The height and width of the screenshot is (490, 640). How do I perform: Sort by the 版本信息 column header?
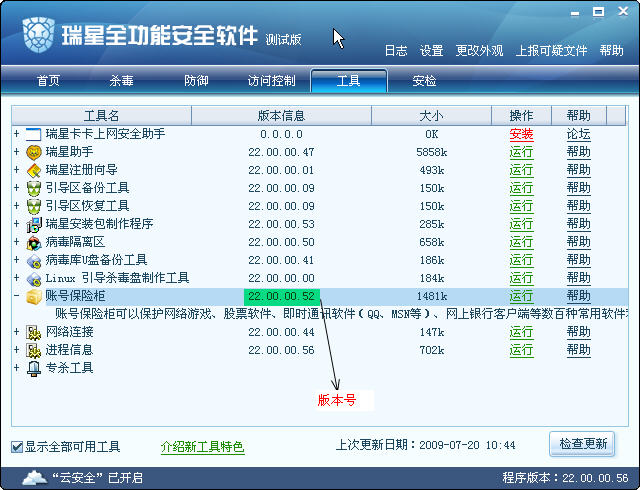(x=281, y=116)
